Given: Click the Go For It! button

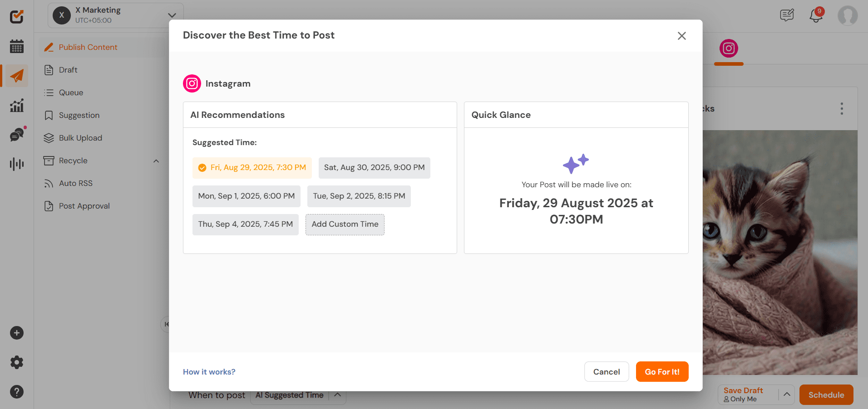Looking at the screenshot, I should (x=662, y=372).
